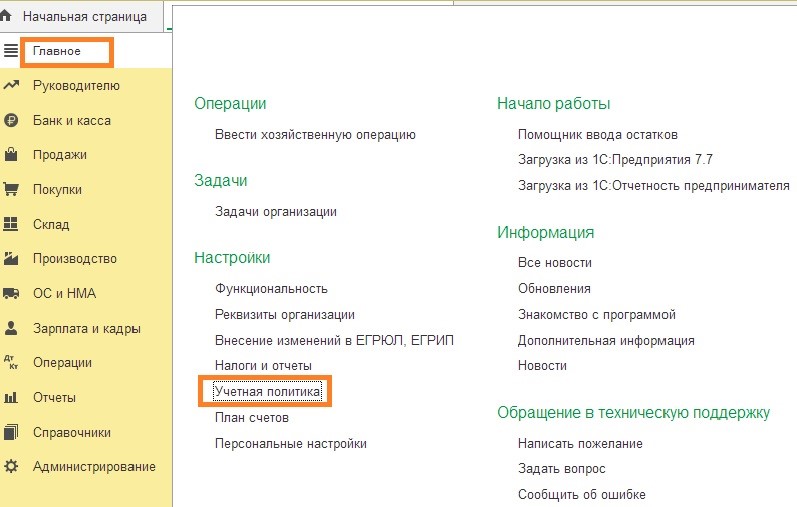Go to the Продажи section
The width and height of the screenshot is (797, 507).
pos(59,155)
